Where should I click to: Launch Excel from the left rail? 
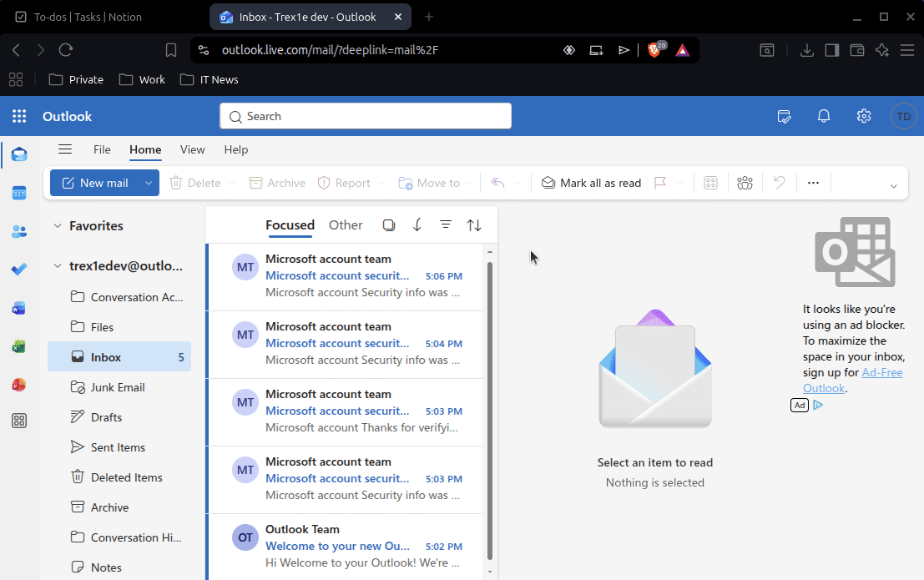[x=19, y=346]
